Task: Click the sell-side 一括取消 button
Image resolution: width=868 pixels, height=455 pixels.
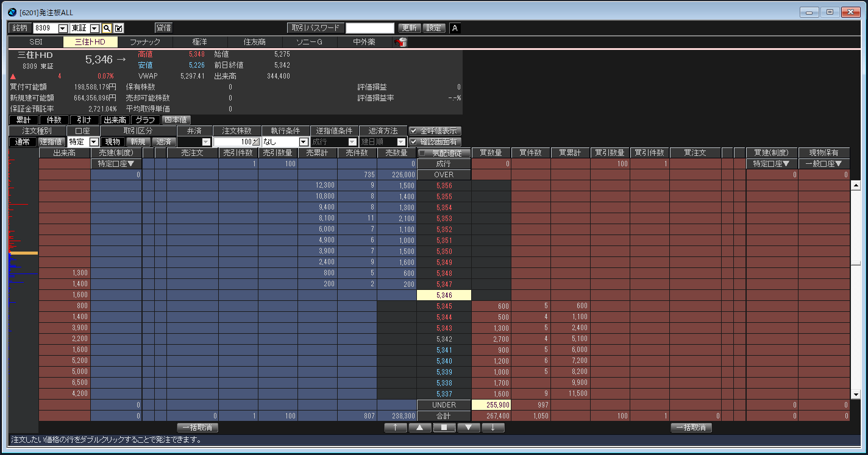Action: (197, 428)
